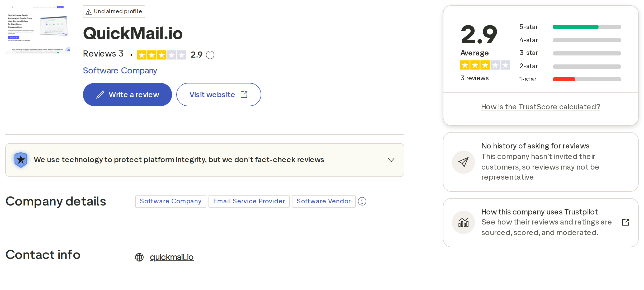The width and height of the screenshot is (644, 290).
Task: Click the TrustScore info icon beside 2.9
Action: point(210,55)
